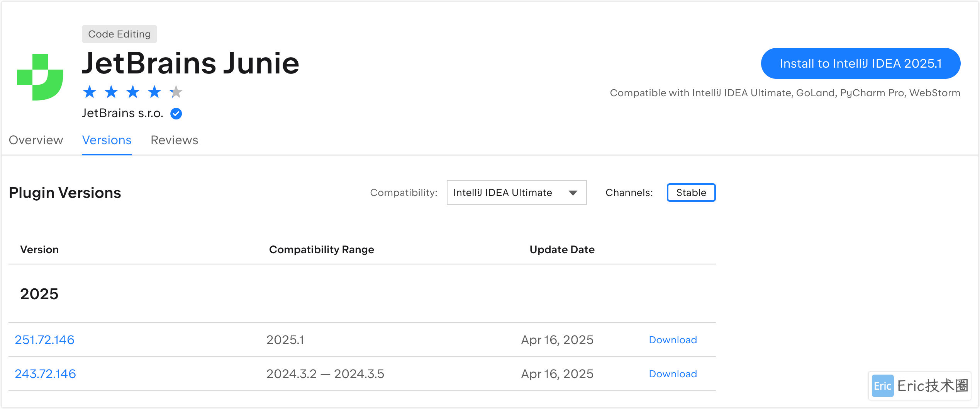Screen dimensions: 980x409
Task: Open version 251.72.146 details
Action: [44, 340]
